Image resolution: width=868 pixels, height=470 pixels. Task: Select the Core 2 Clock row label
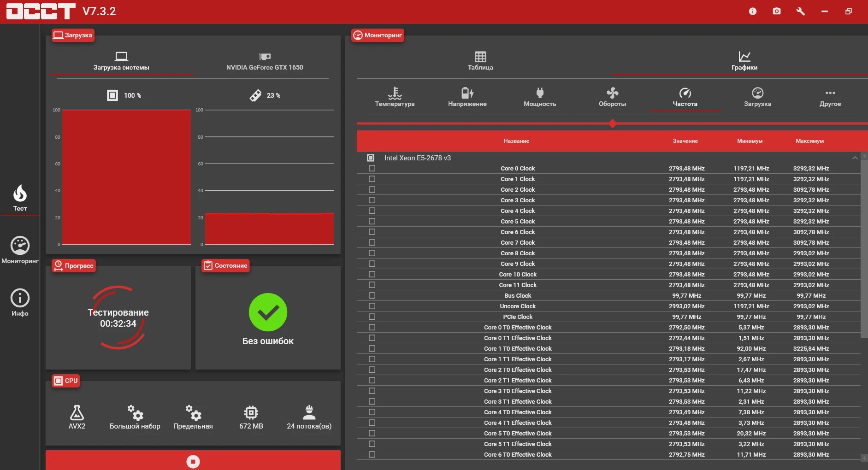[x=518, y=189]
